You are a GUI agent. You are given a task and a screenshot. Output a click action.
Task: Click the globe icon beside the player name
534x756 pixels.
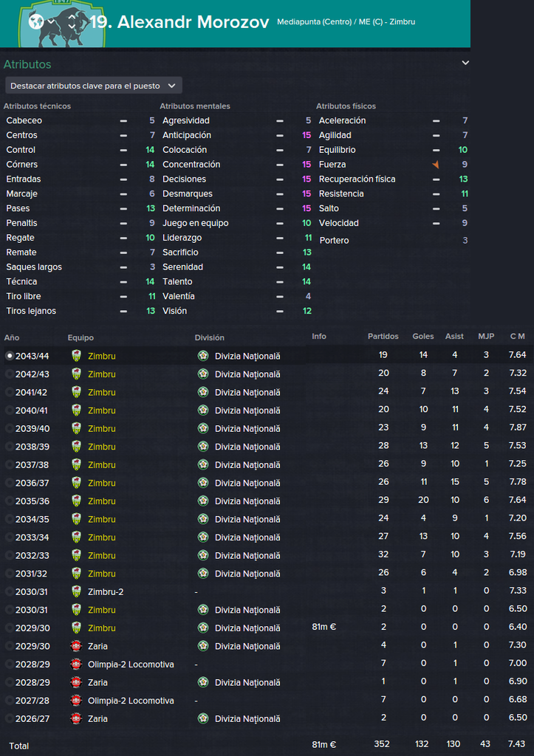(x=34, y=21)
